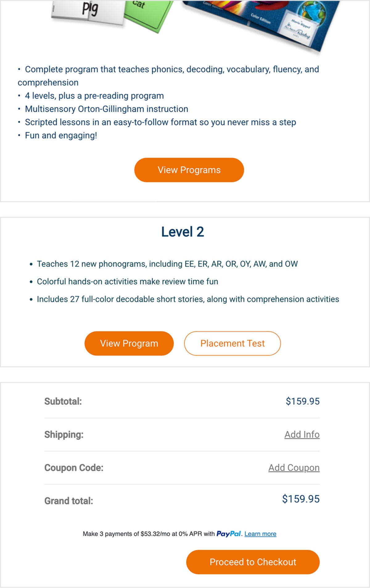This screenshot has height=588, width=370.
Task: Open the Level 2 View Program page
Action: [129, 343]
